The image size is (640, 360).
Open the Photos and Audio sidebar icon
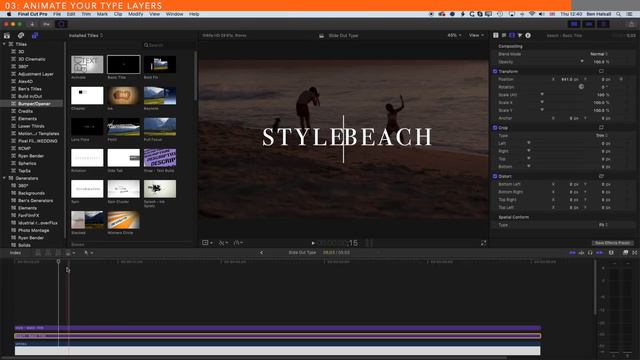click(x=21, y=36)
